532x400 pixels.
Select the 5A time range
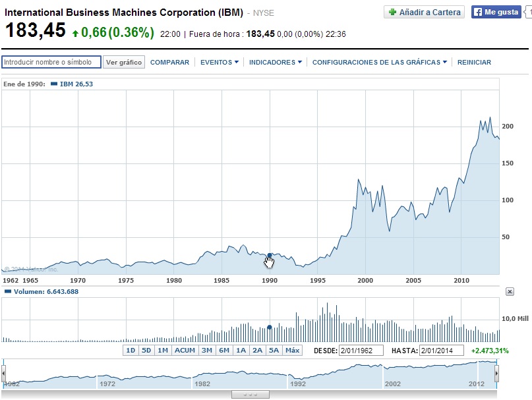[274, 350]
